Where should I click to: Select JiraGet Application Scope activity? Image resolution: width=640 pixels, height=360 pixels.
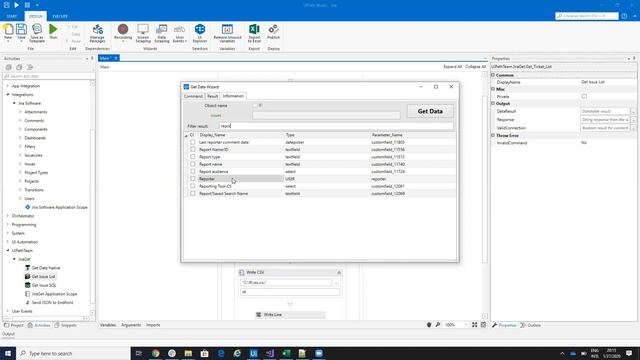54,294
